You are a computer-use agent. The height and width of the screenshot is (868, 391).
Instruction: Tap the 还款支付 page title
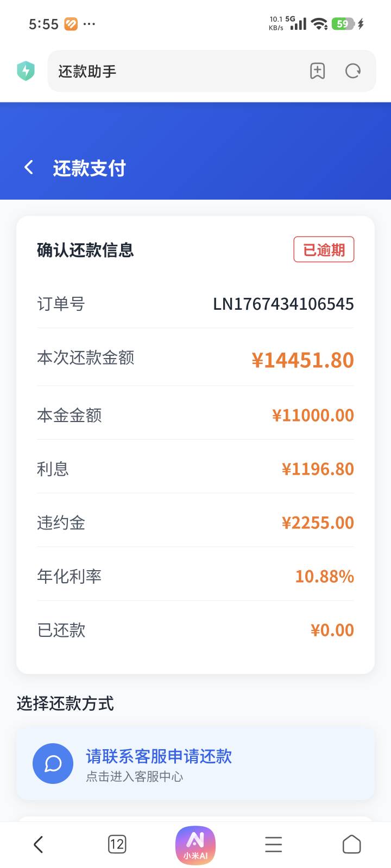(90, 168)
